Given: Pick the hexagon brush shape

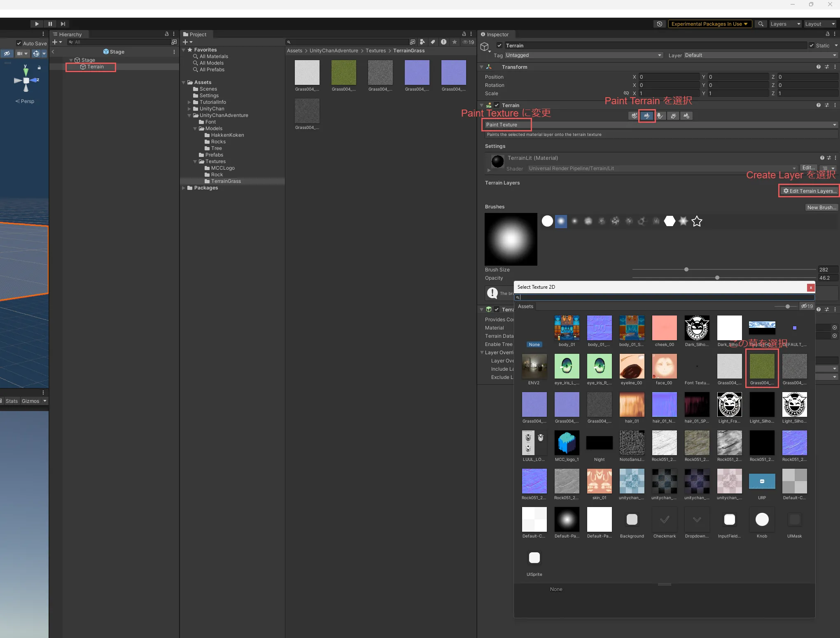Looking at the screenshot, I should click(670, 221).
